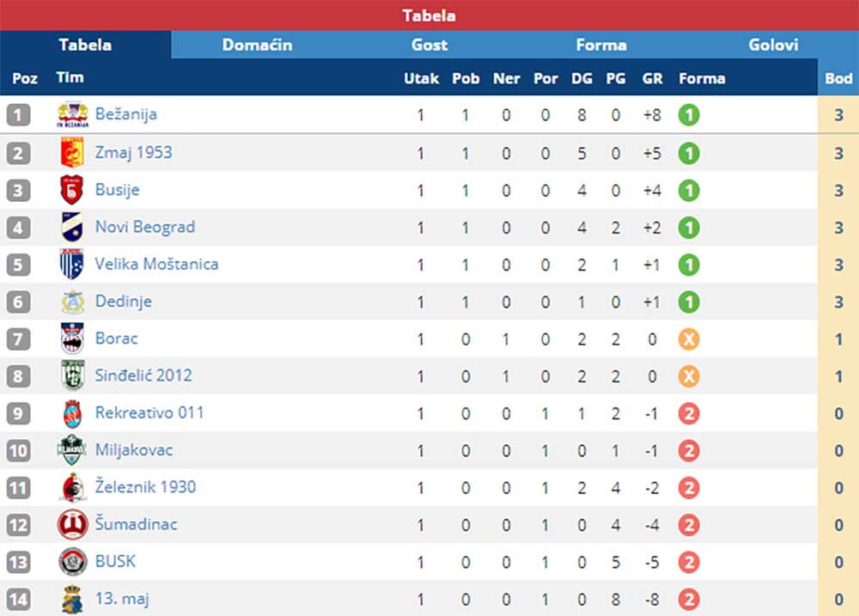Click the Bežanija club crest icon
This screenshot has height=616, width=859.
(72, 114)
